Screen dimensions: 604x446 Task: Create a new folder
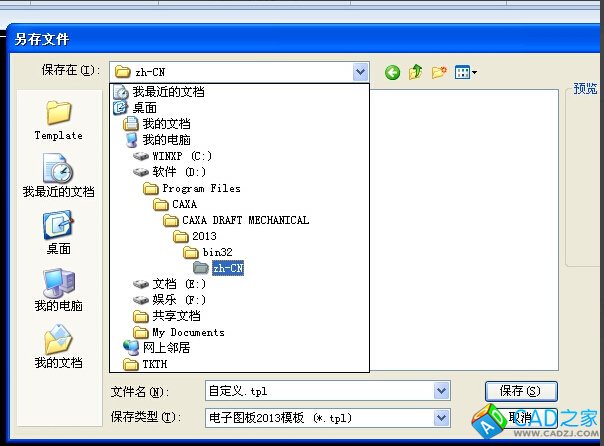coord(438,72)
